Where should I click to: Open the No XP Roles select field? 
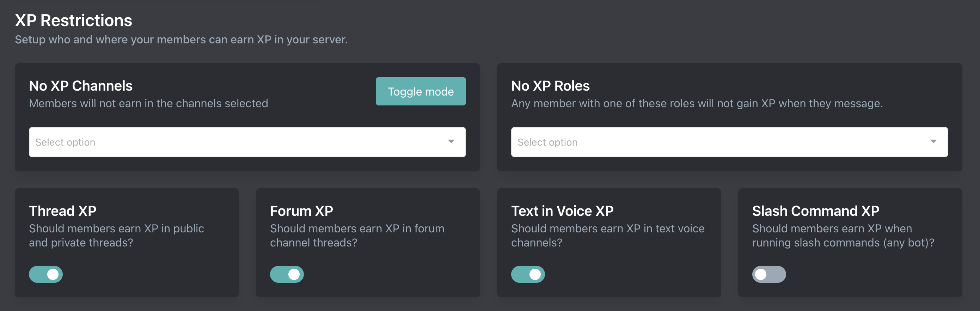point(719,142)
